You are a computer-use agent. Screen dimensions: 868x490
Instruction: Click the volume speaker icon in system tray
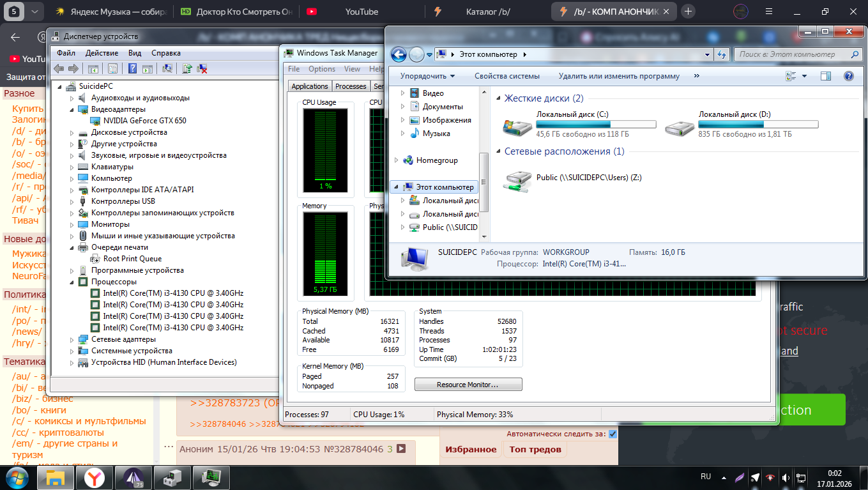click(x=786, y=477)
